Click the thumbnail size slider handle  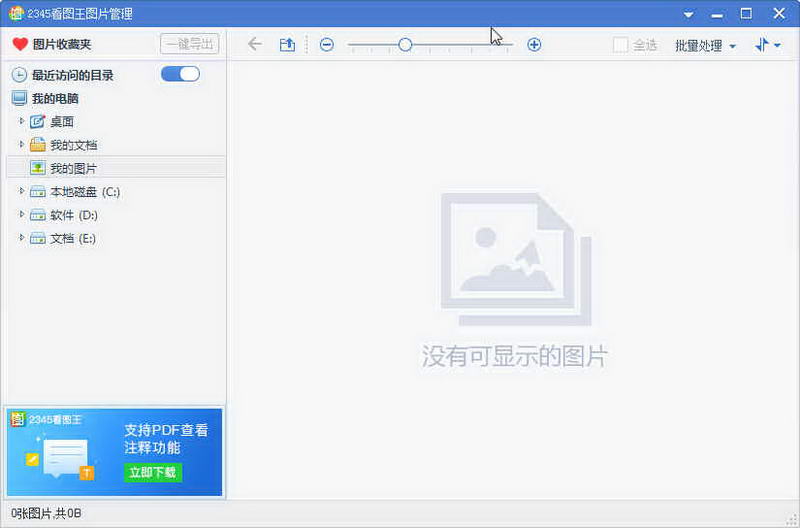(405, 44)
